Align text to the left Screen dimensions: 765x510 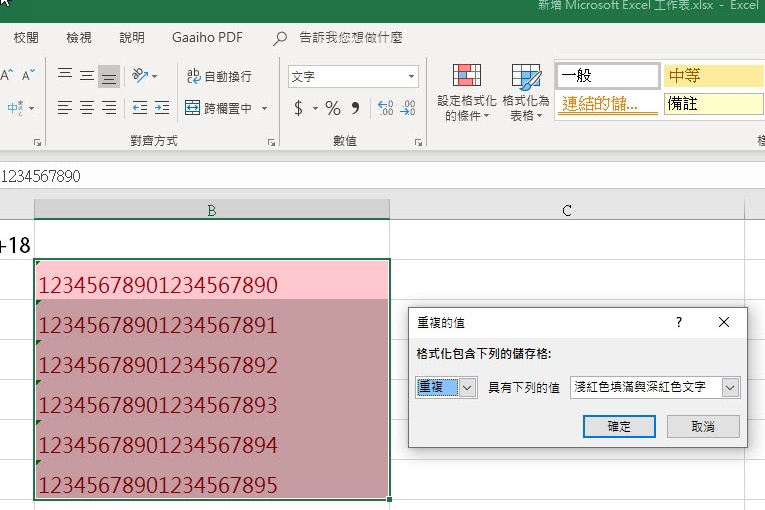[x=65, y=107]
